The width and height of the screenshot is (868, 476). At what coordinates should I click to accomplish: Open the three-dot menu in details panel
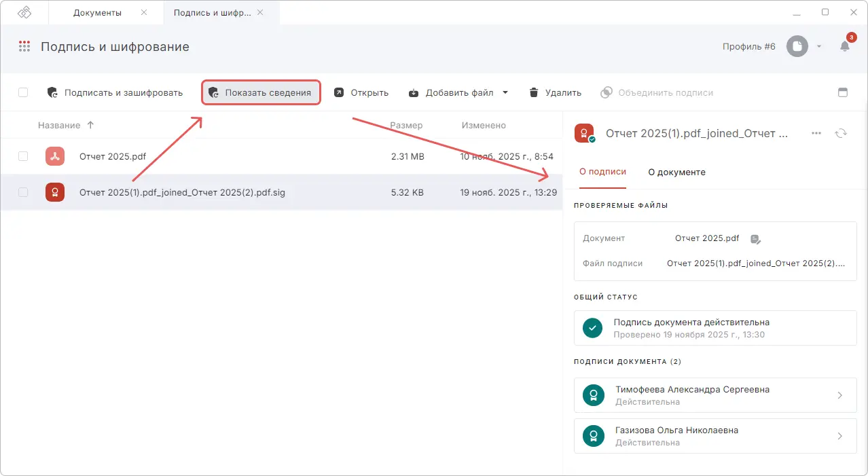tap(816, 133)
